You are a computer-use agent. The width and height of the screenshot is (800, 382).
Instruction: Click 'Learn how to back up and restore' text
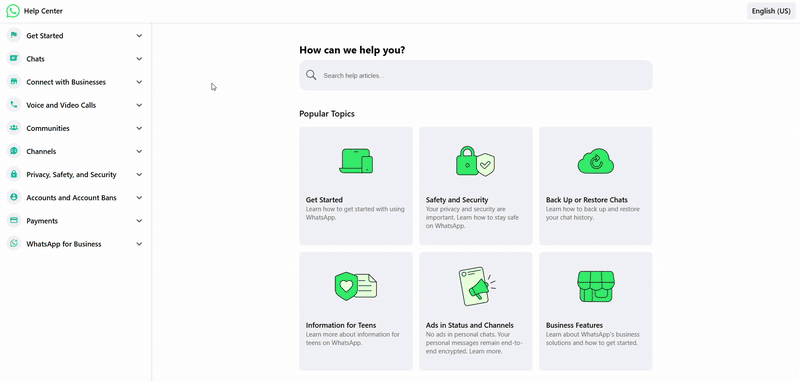[592, 213]
